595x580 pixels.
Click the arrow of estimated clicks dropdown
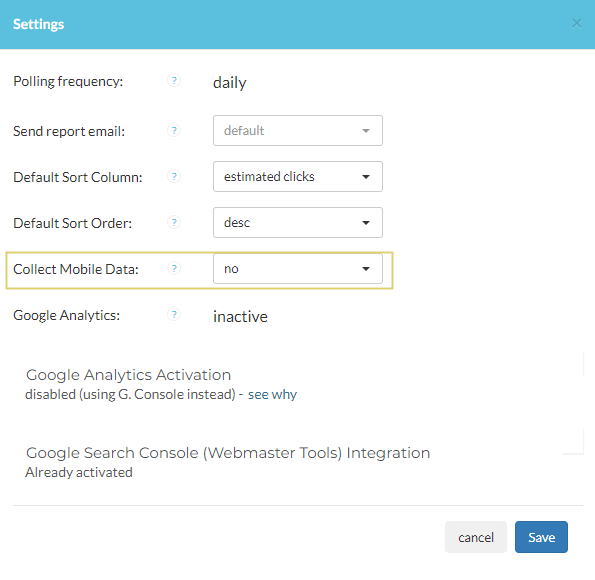click(x=366, y=177)
